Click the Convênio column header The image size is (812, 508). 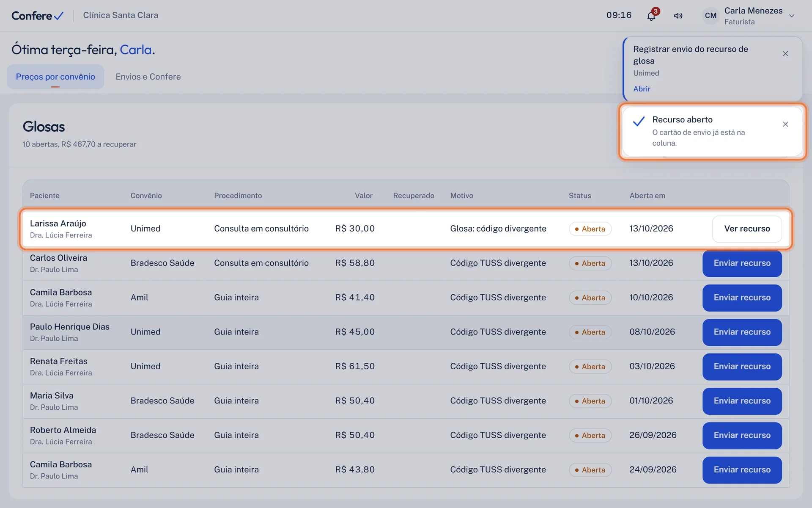146,196
